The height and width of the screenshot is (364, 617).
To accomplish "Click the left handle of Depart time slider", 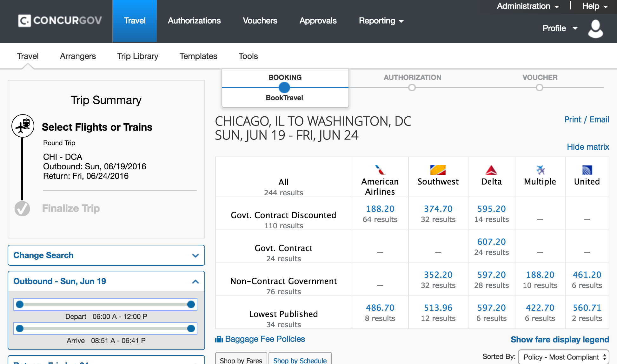I will pos(20,304).
